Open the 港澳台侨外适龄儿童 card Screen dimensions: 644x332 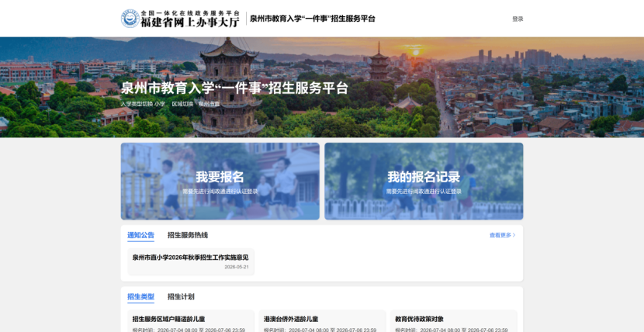pyautogui.click(x=322, y=321)
